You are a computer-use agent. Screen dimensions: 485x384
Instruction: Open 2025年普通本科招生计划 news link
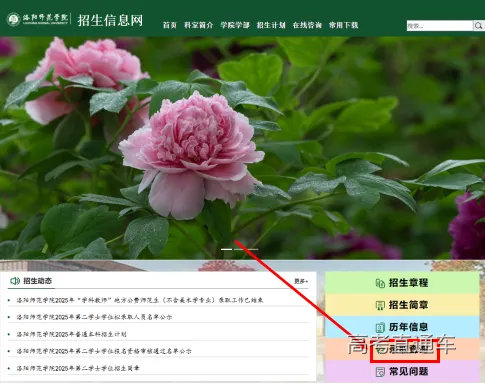pos(71,334)
